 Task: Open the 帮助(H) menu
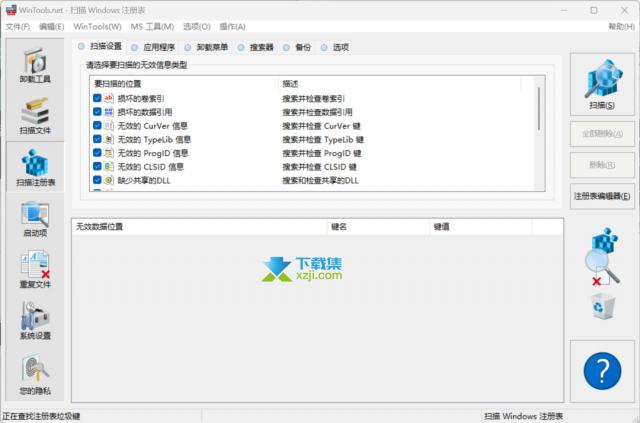[621, 27]
